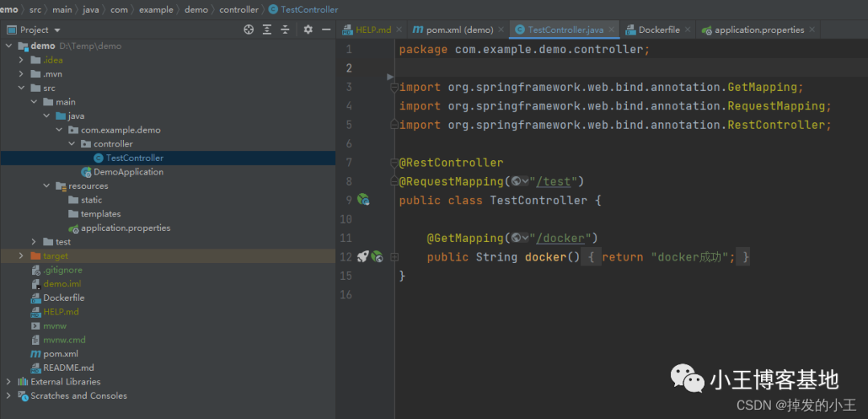Expand the target folder
The height and width of the screenshot is (419, 868).
pos(22,256)
